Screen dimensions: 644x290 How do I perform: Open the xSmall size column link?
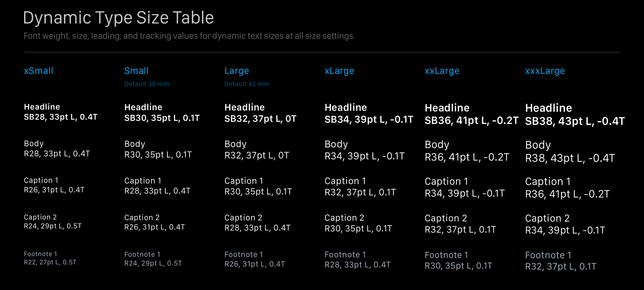coord(38,71)
